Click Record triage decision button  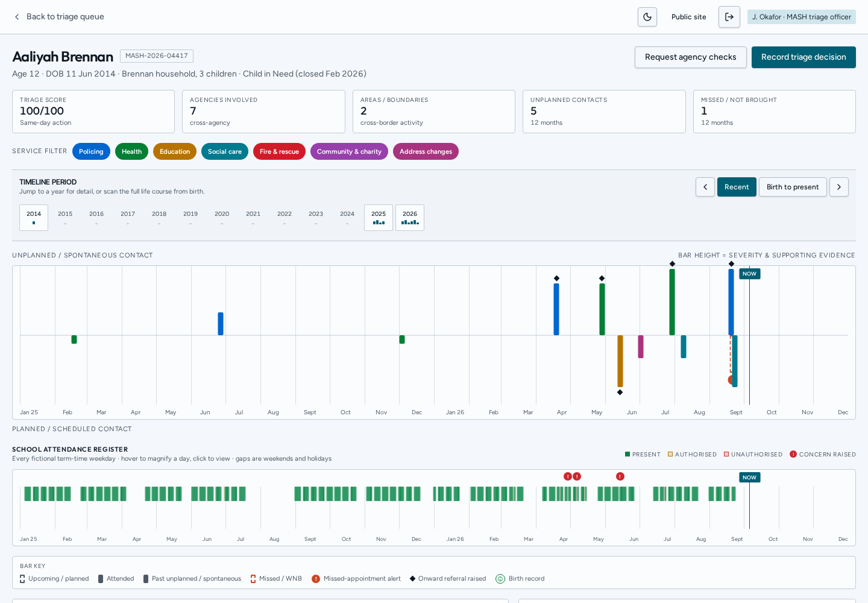[x=804, y=57]
